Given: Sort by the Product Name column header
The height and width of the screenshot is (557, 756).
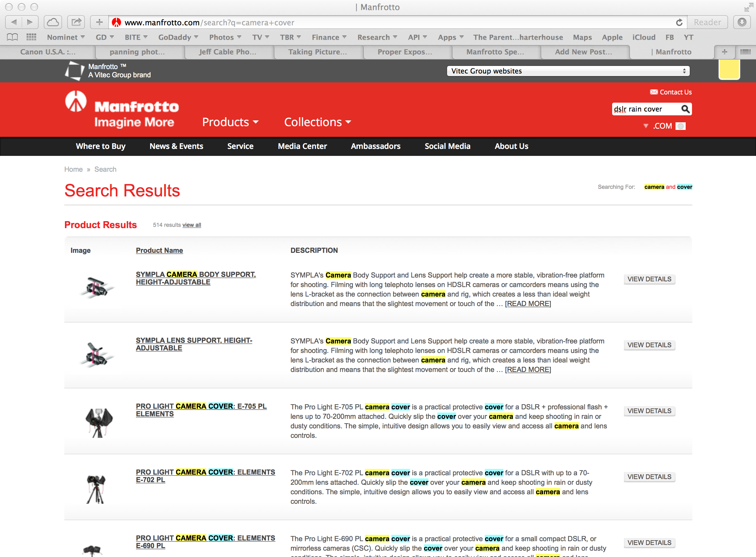Looking at the screenshot, I should [159, 250].
